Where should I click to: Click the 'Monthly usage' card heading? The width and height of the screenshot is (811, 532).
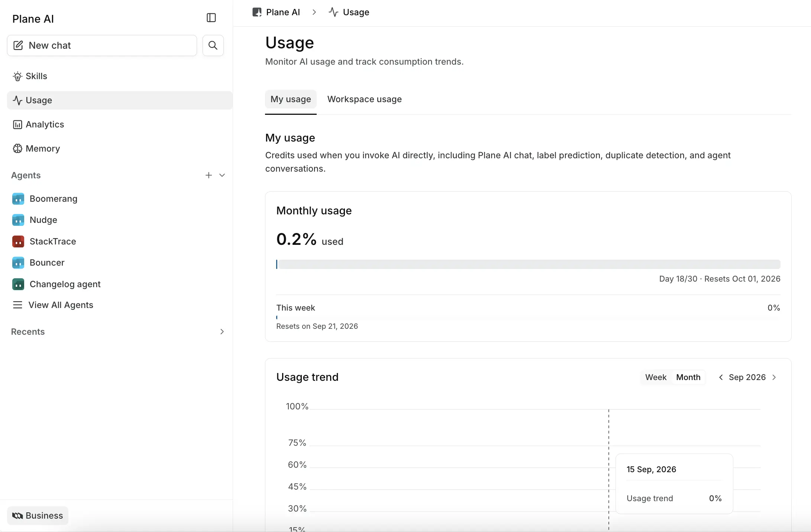coord(314,211)
